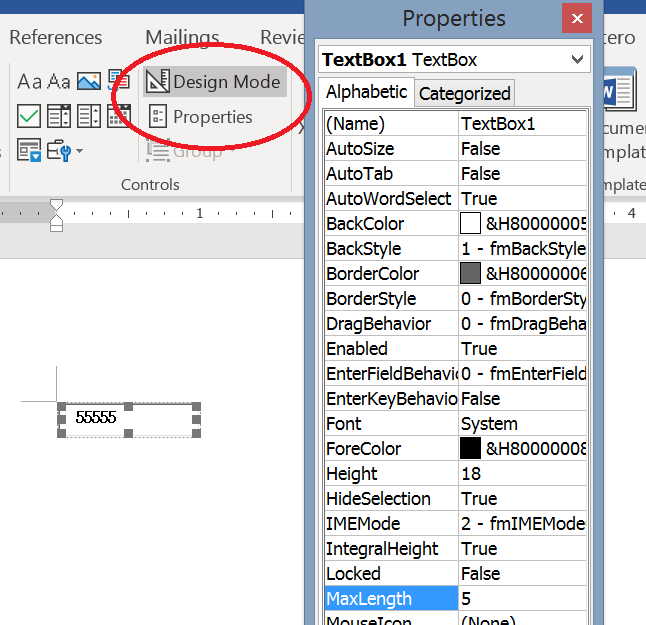Insert a Picture content control

(88, 82)
